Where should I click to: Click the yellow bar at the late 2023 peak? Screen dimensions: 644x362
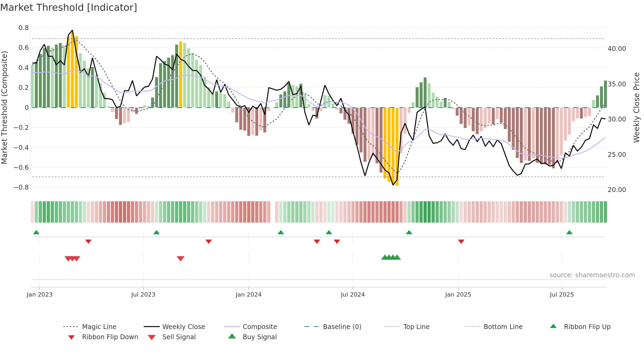(x=181, y=74)
